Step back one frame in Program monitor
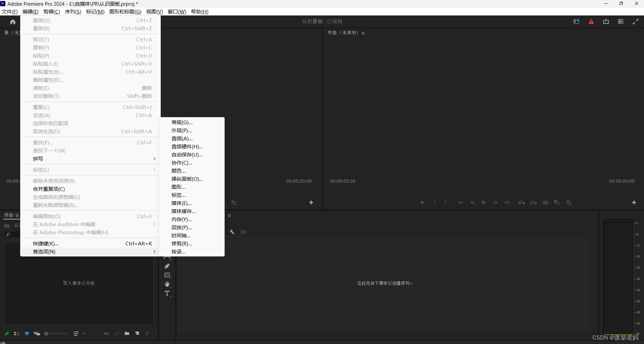This screenshot has width=644, height=344. 472,203
